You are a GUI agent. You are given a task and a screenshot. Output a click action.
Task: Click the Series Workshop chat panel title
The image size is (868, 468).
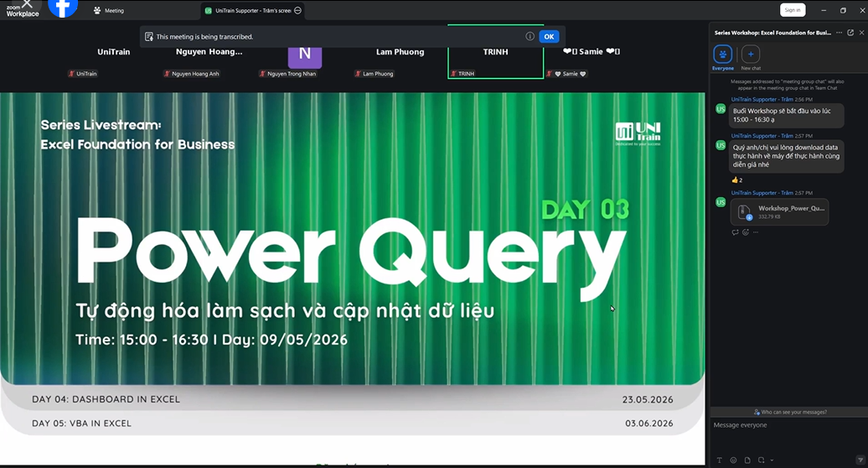click(x=772, y=33)
